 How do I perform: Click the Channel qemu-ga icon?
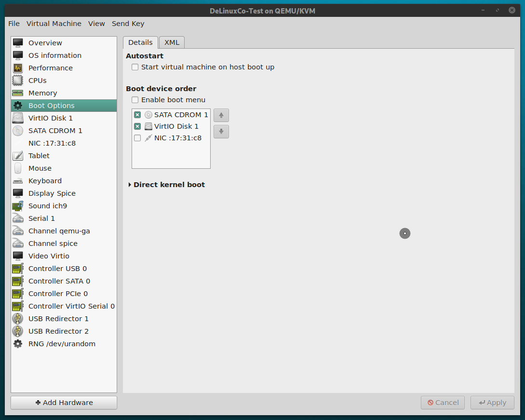pyautogui.click(x=18, y=231)
